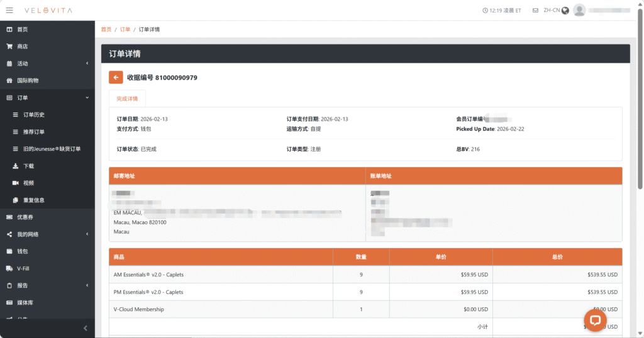Click the 总BV: 216 value
Viewport: 644px width, 338px height.
468,150
